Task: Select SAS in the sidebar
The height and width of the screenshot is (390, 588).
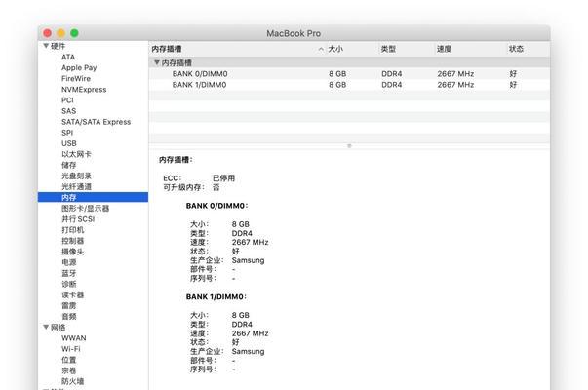Action: tap(68, 111)
